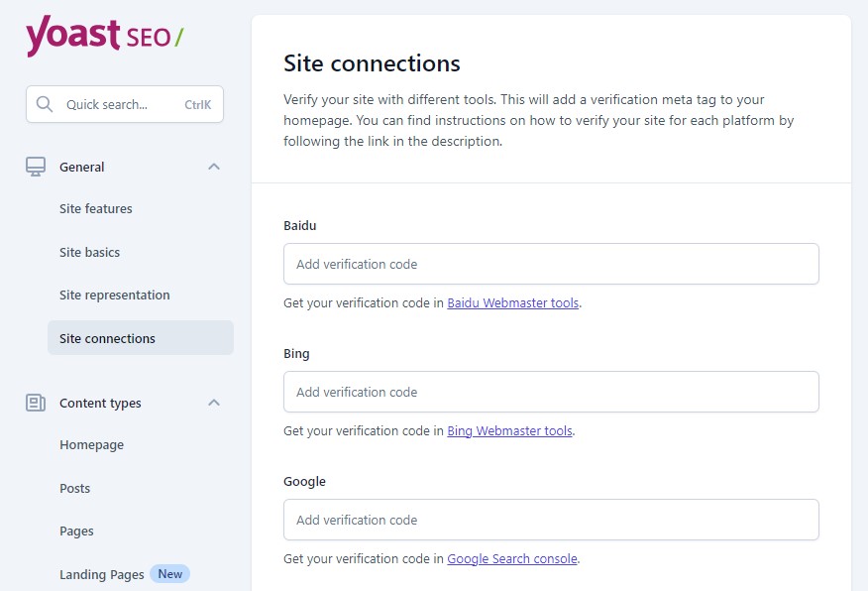Open Homepage content type settings

[x=92, y=445]
